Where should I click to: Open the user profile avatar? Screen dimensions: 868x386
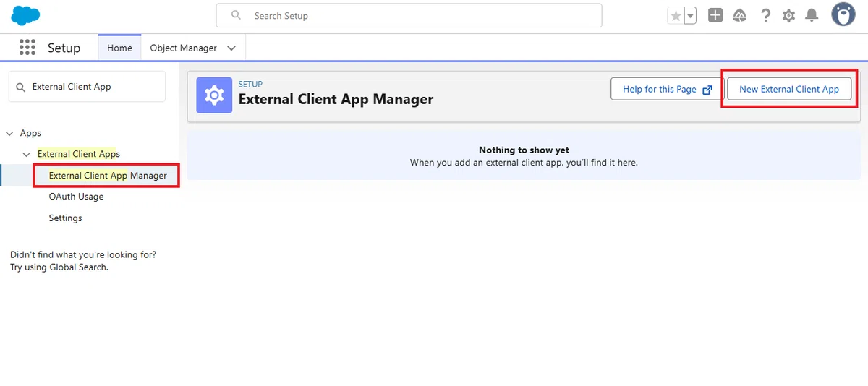click(x=843, y=14)
